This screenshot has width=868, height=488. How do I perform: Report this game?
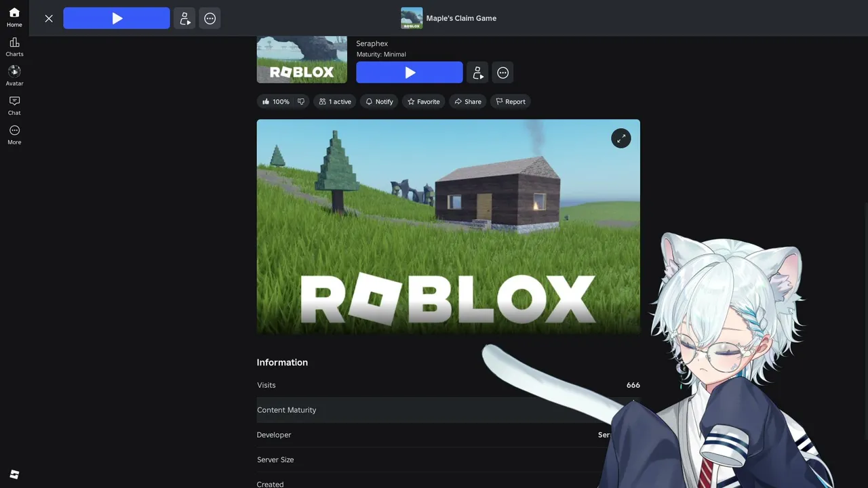coord(511,102)
